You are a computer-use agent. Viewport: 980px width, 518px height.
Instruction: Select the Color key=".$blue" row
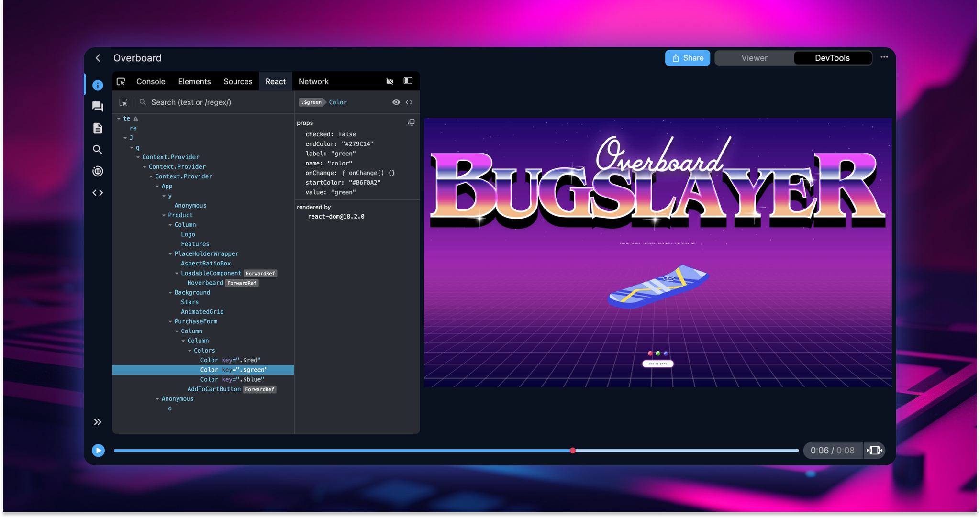pos(203,379)
